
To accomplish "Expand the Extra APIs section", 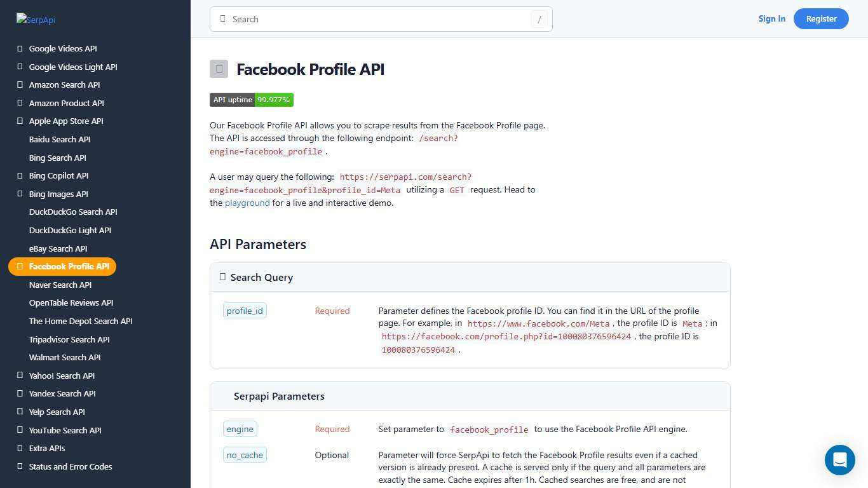I will pyautogui.click(x=20, y=448).
